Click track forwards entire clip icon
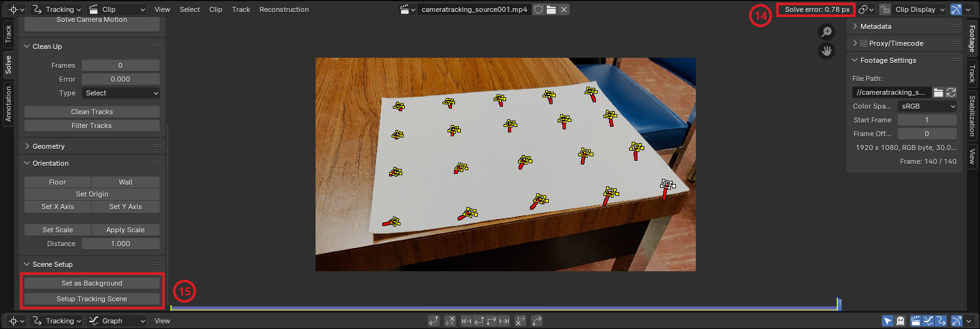 pos(537,321)
